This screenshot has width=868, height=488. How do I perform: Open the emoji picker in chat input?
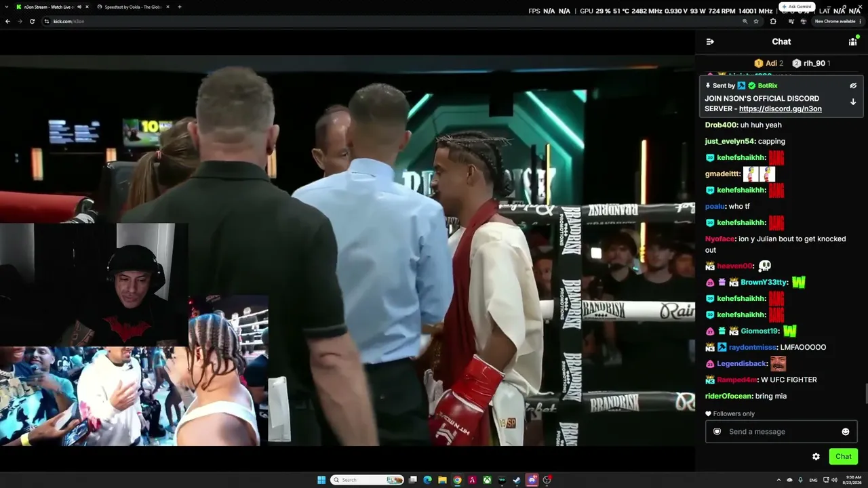[x=846, y=432]
